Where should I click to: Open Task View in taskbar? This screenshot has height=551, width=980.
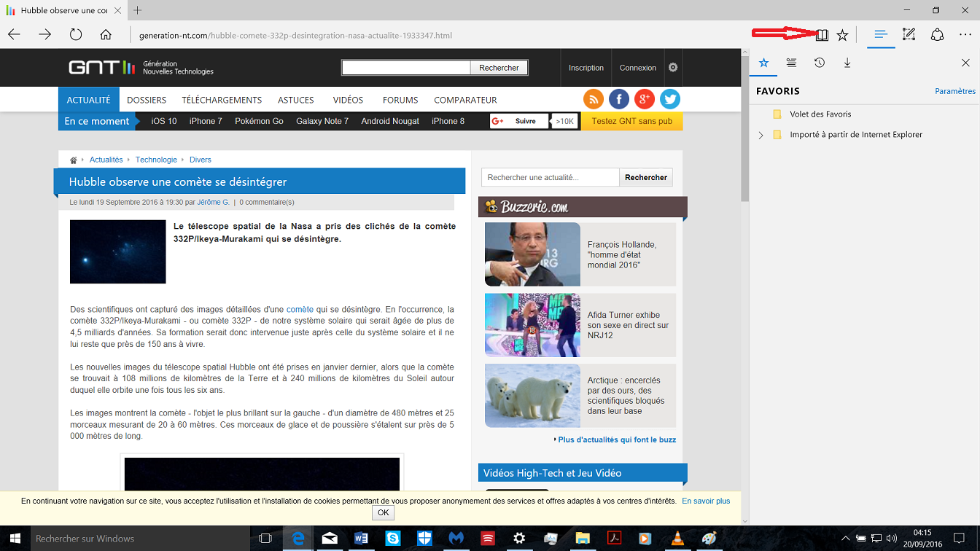click(265, 539)
